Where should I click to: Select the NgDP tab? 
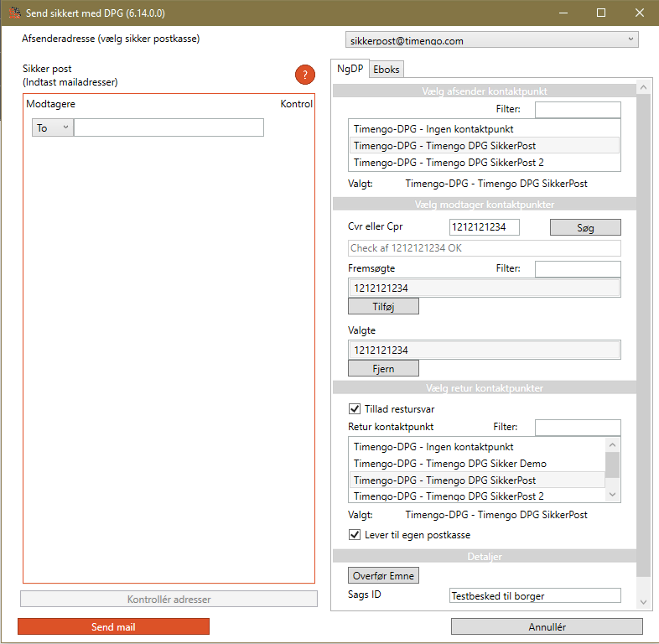coord(350,69)
